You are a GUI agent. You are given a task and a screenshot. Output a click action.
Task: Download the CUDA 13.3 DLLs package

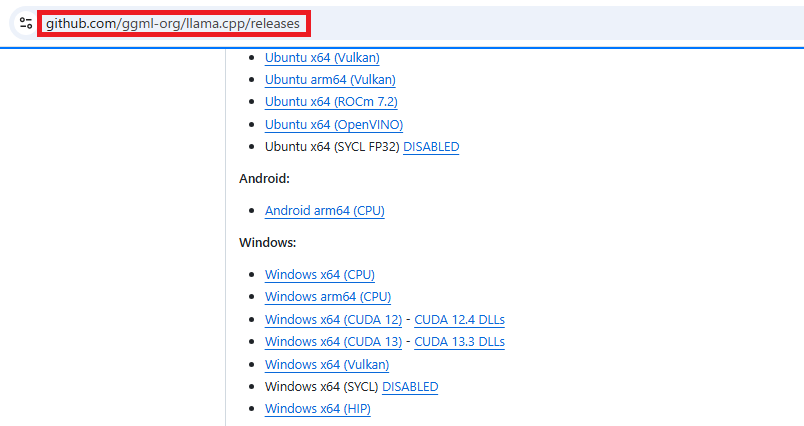click(459, 342)
